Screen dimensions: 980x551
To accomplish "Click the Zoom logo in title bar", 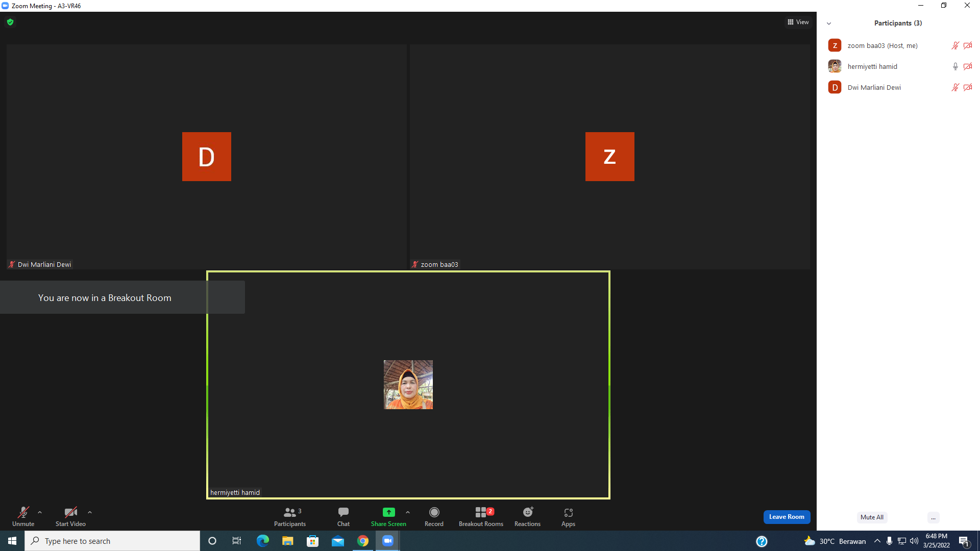I will [x=5, y=6].
